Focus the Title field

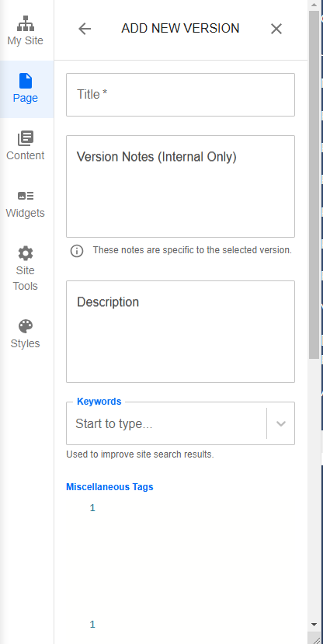pos(180,95)
